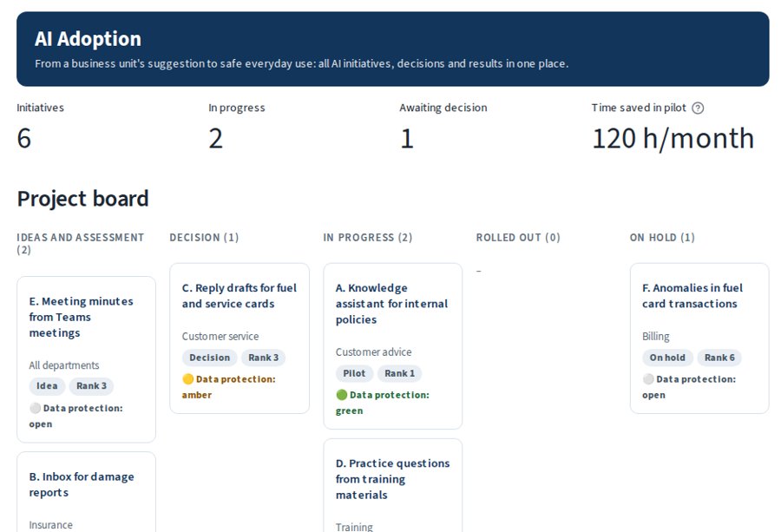This screenshot has width=781, height=532.
Task: Open card C. Reply drafts for fuel and service cards
Action: coord(240,338)
